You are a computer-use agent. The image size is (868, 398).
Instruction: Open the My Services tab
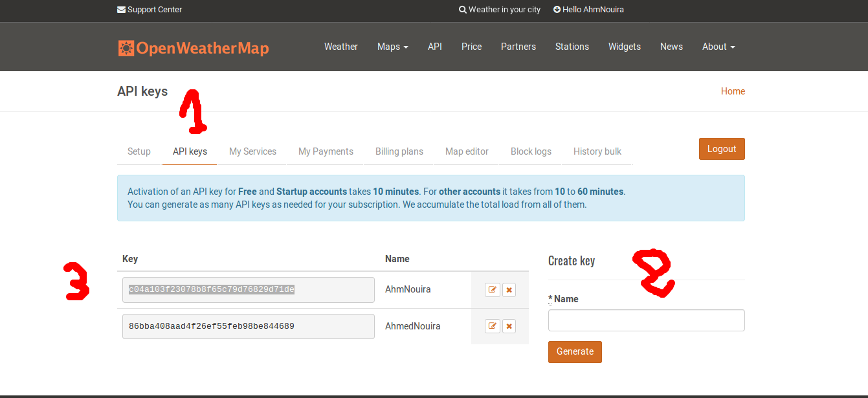[x=252, y=151]
